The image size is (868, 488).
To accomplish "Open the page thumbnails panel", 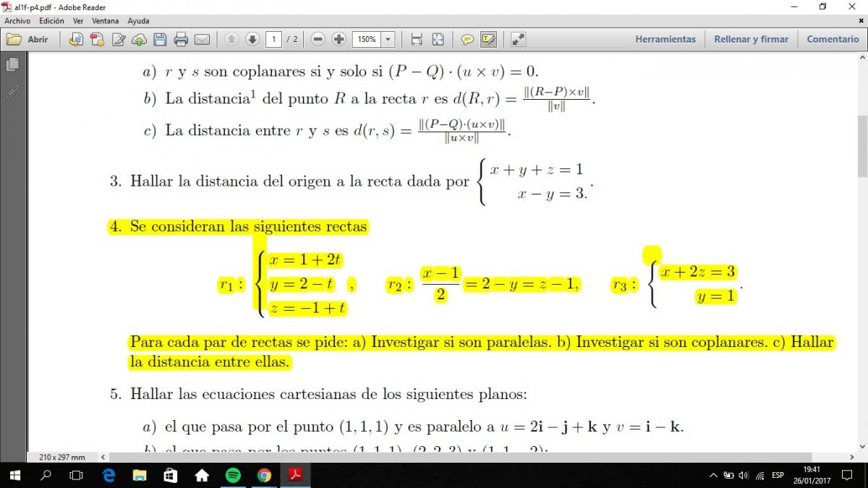I will 12,65.
